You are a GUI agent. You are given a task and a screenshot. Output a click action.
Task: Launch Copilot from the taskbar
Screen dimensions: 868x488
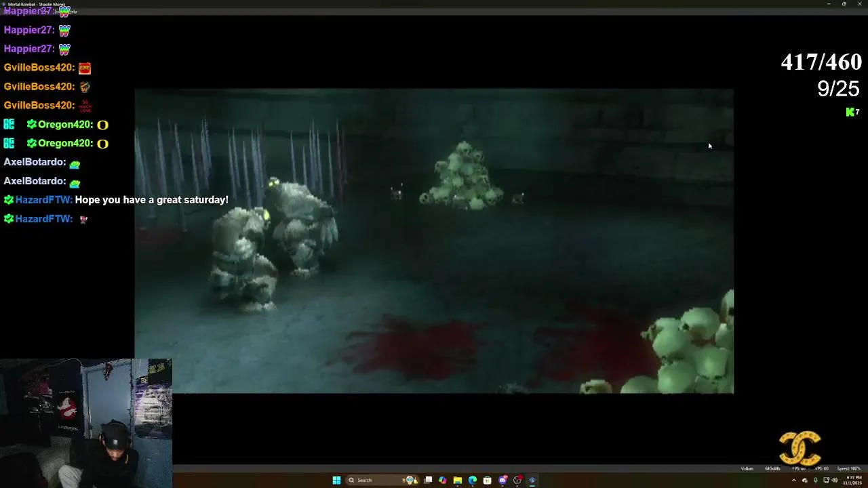tap(443, 480)
